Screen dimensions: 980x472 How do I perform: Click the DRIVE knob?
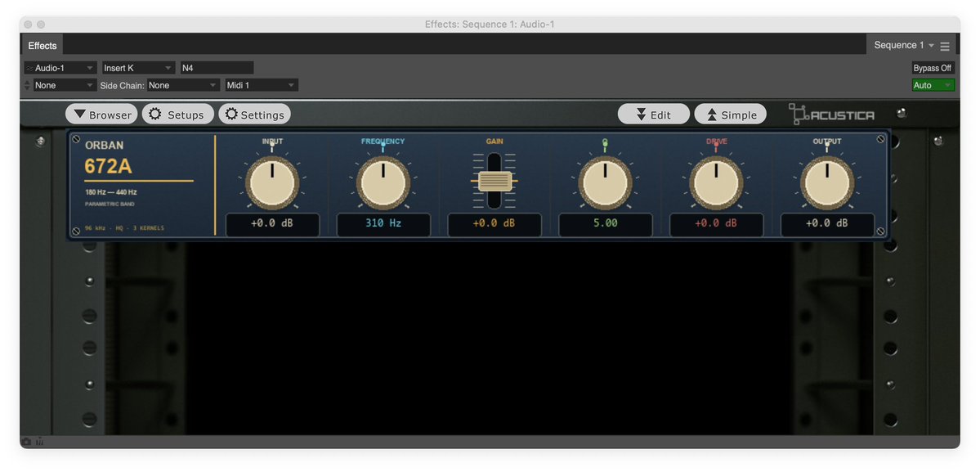coord(716,182)
